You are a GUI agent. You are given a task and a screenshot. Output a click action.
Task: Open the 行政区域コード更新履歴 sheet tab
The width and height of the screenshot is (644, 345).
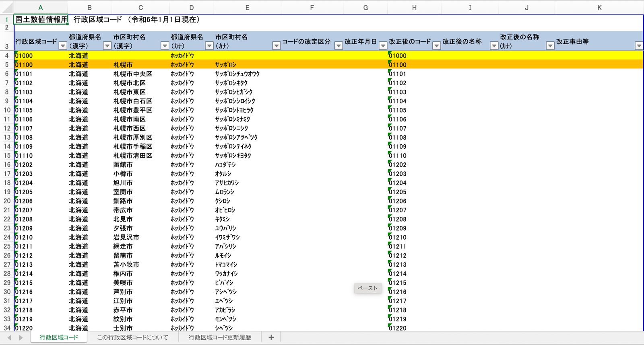pos(220,337)
